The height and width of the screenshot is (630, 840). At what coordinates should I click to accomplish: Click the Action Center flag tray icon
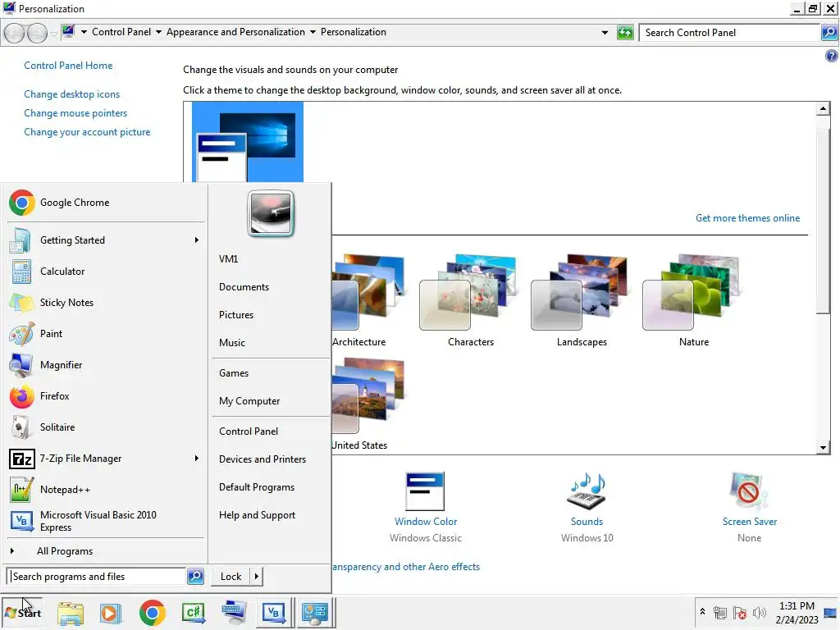(740, 613)
